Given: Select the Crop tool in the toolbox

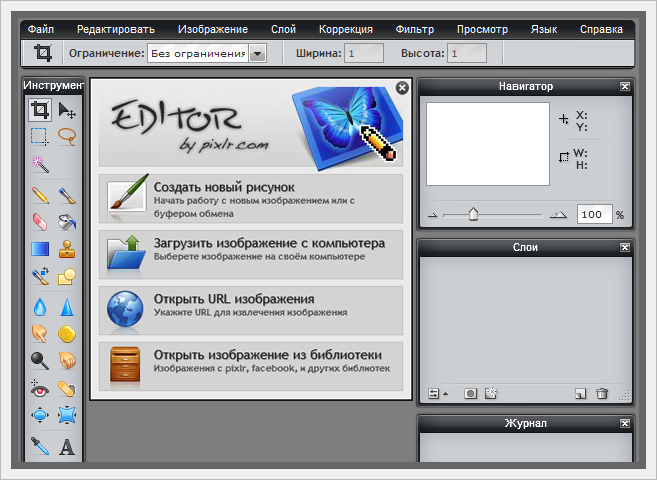Looking at the screenshot, I should coord(40,110).
